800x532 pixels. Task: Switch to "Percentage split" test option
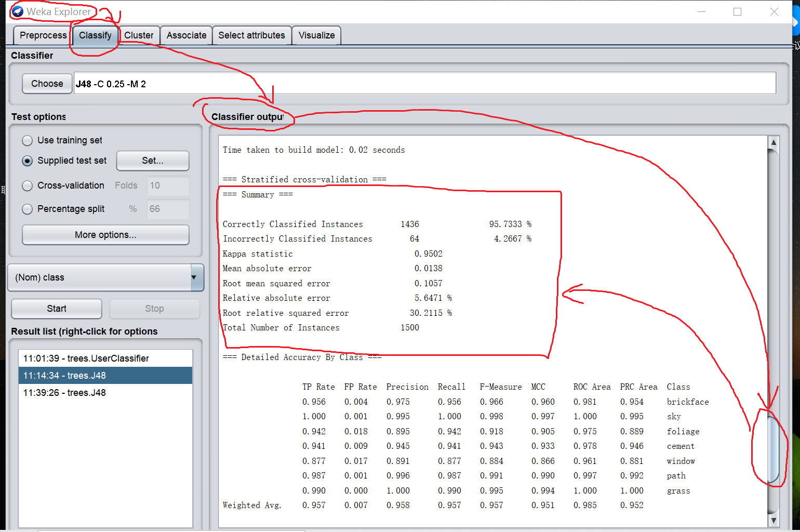pos(27,209)
